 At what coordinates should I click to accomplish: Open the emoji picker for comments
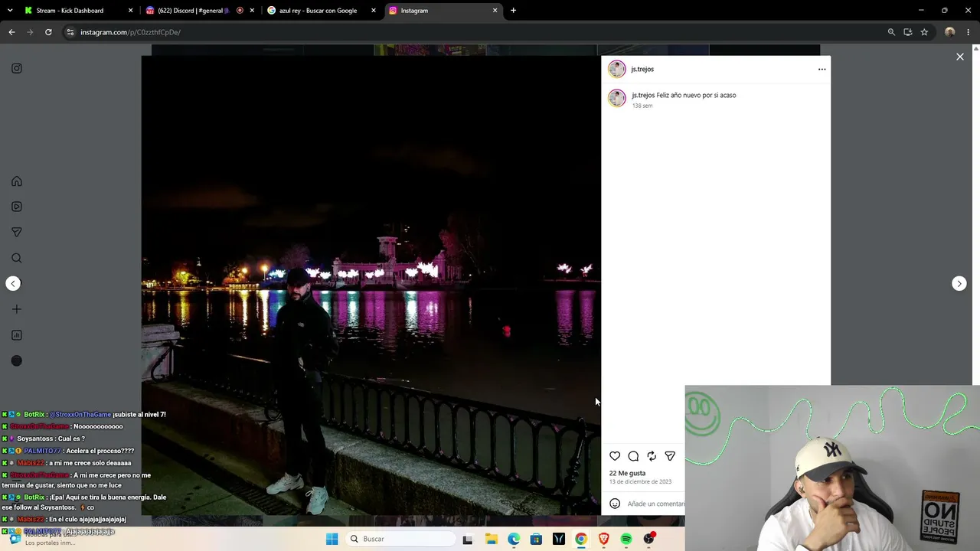[x=615, y=504]
